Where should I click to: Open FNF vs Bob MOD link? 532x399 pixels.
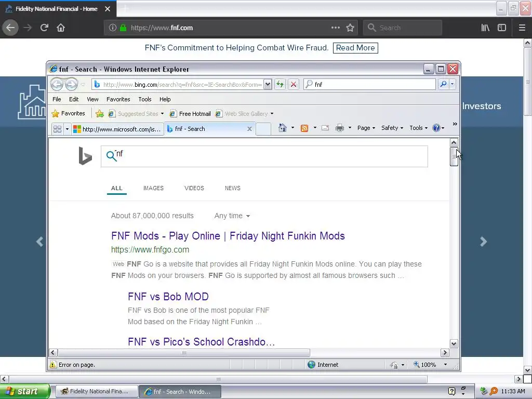coord(168,297)
